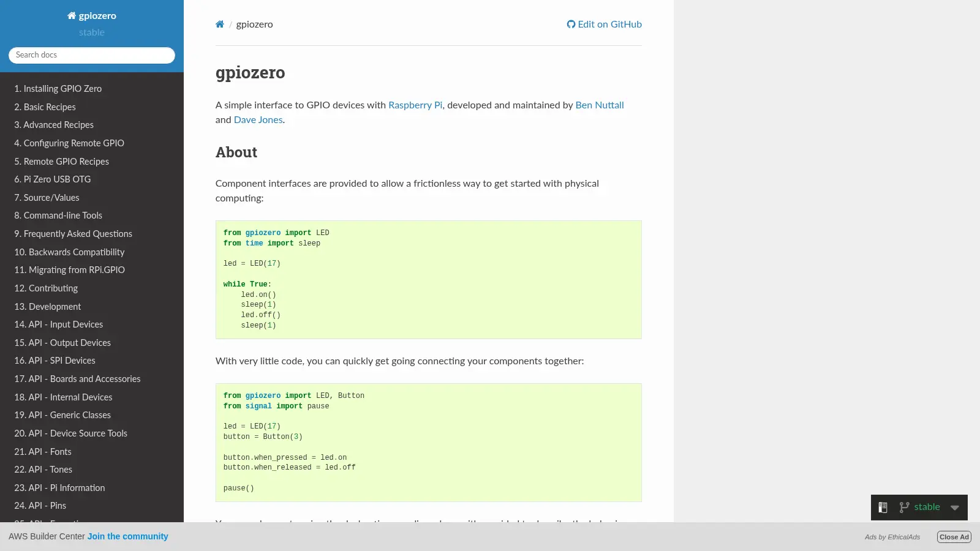Click the stable version label in sidebar header
980x551 pixels.
[x=92, y=32]
